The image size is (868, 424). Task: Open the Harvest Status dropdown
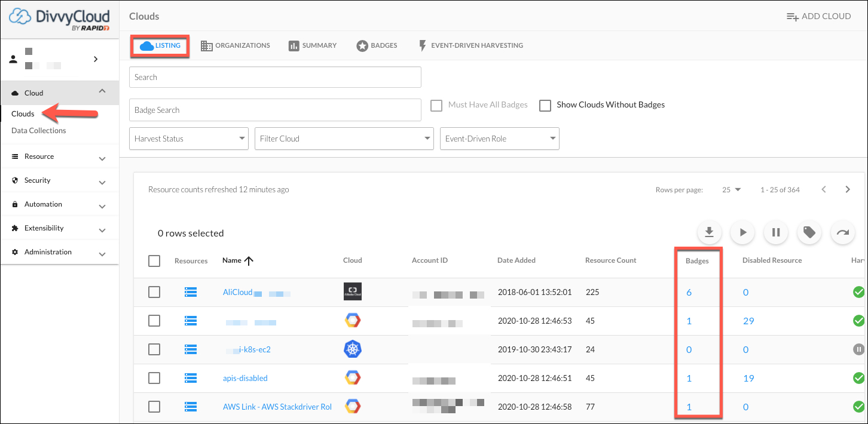click(189, 139)
